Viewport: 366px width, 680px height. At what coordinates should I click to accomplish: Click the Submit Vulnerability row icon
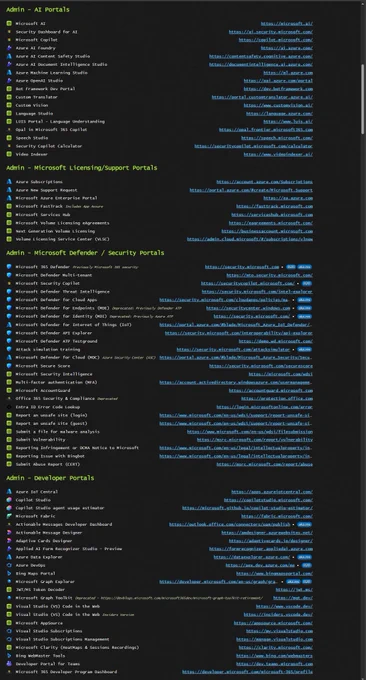click(9, 440)
